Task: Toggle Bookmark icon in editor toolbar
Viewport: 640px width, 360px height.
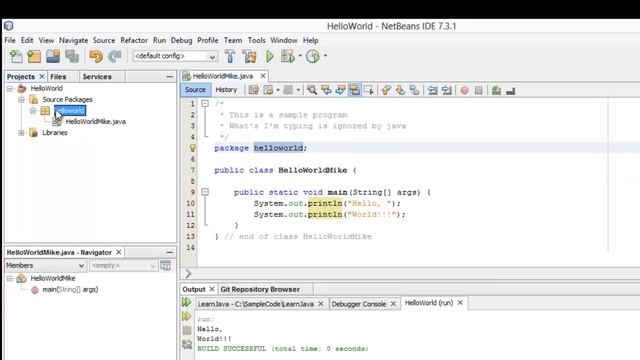Action: tap(414, 90)
